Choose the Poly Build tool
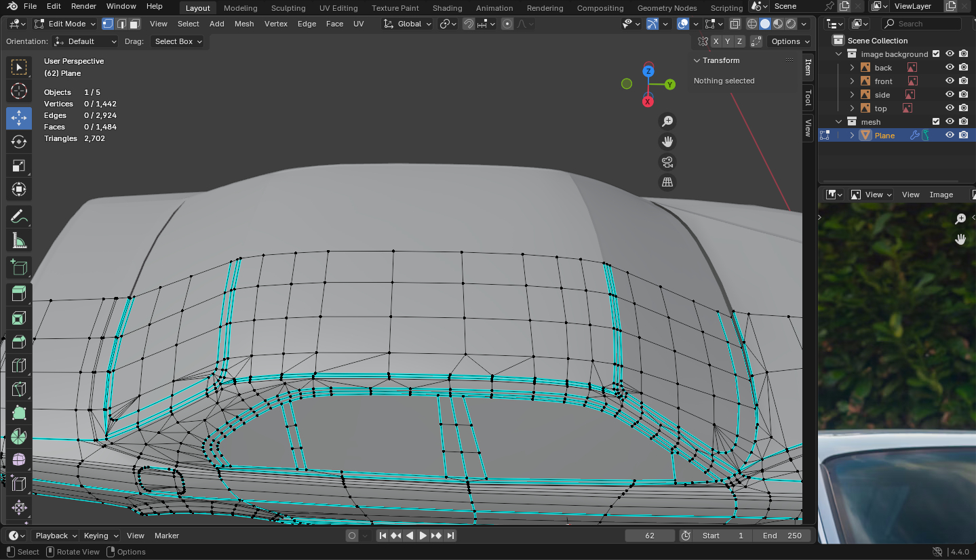 pyautogui.click(x=19, y=413)
